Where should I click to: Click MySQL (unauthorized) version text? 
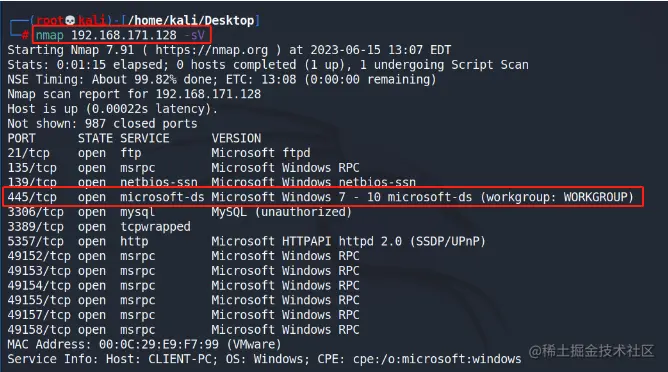pyautogui.click(x=282, y=212)
